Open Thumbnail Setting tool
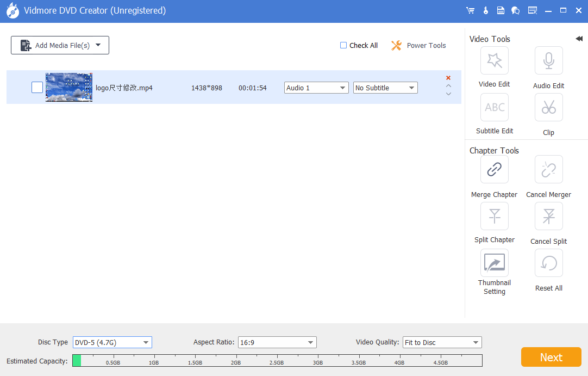The image size is (588, 376). 494,263
